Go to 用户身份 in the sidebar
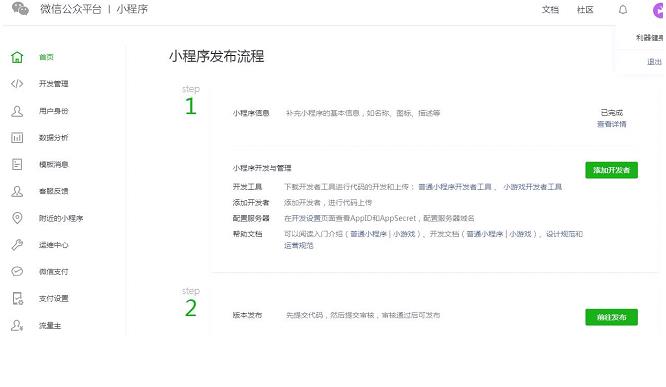 point(54,111)
